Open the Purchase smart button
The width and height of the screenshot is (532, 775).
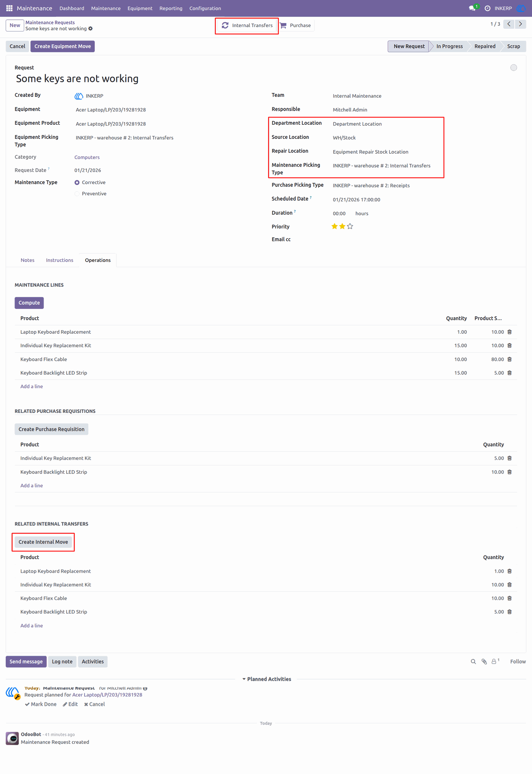[296, 25]
